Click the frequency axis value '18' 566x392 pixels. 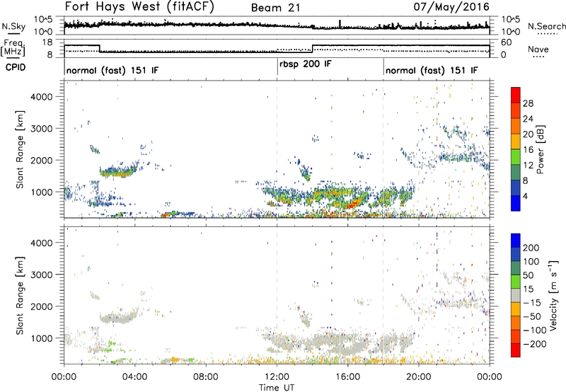[47, 42]
